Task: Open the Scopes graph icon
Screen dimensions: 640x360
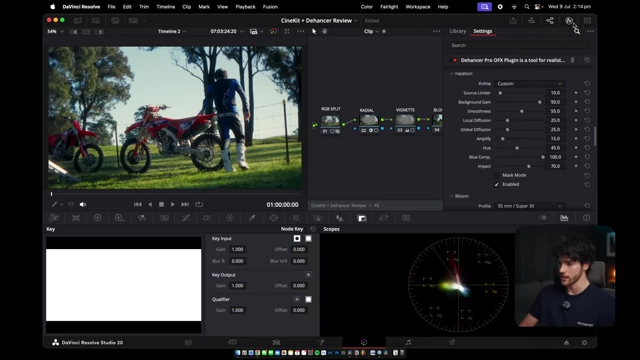Action: (564, 218)
